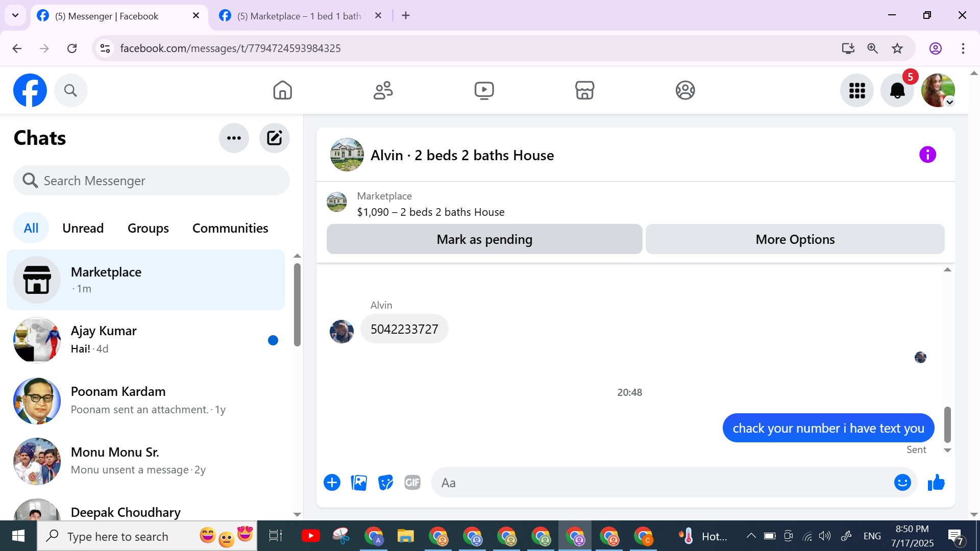Open the browser zoom indicator

pos(873,48)
